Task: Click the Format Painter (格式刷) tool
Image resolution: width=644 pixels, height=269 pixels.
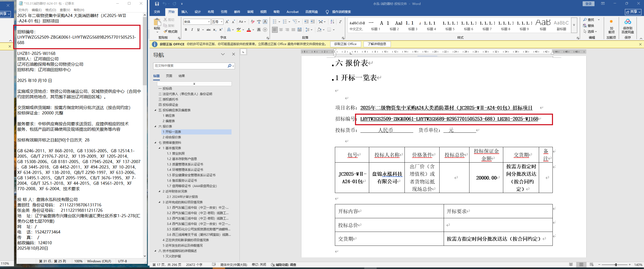Action: [x=170, y=31]
